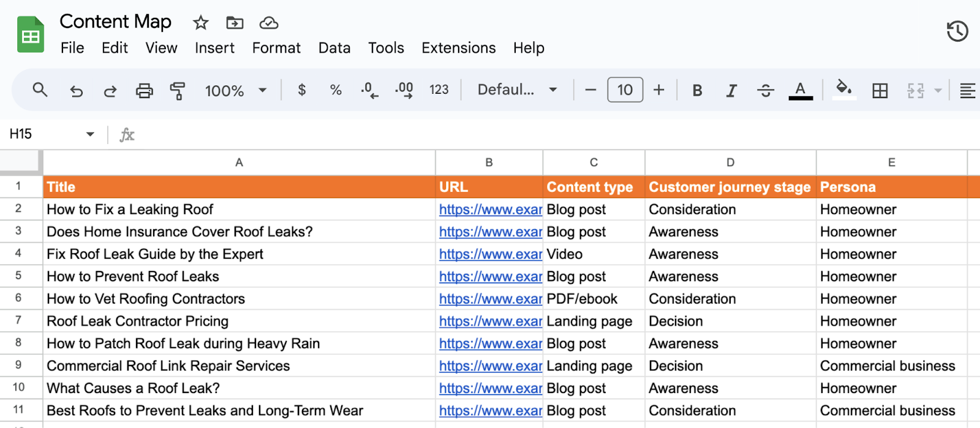This screenshot has height=428, width=980.
Task: Click the select all corner box
Action: pos(20,162)
